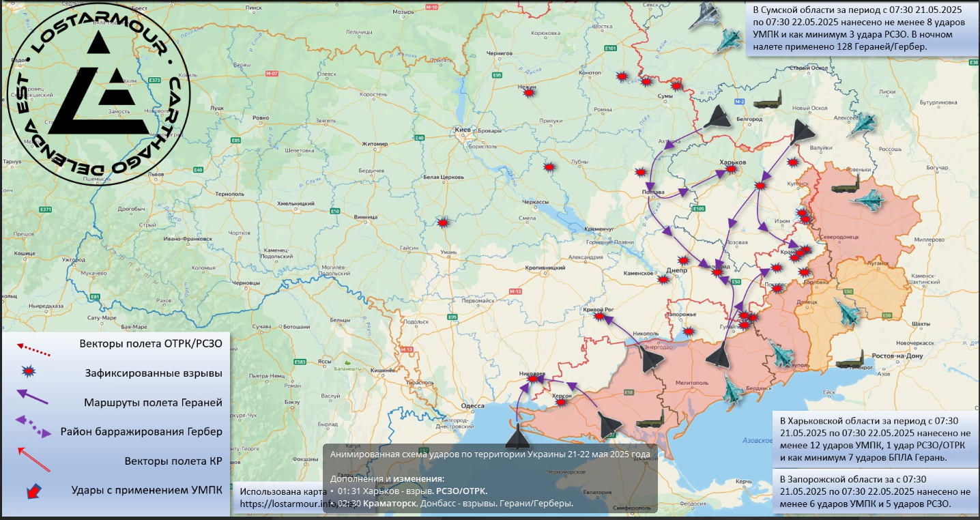
Task: Click the explosion symbol in the legend
Action: (x=28, y=372)
